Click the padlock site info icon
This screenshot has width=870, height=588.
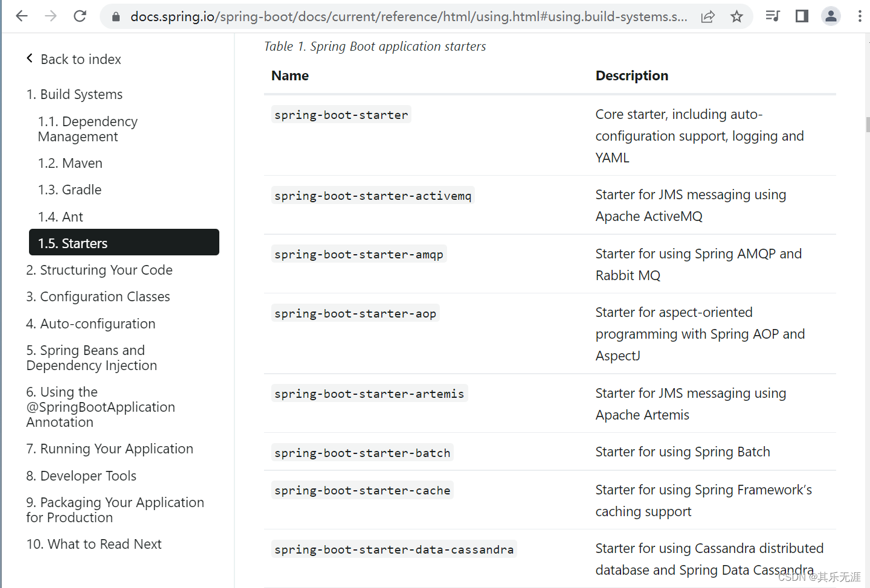(116, 17)
